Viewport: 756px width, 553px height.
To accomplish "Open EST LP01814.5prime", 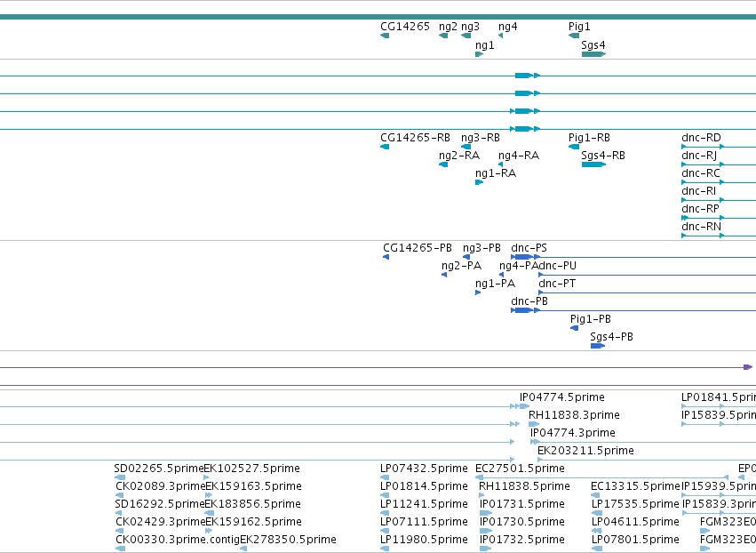I will 424,487.
